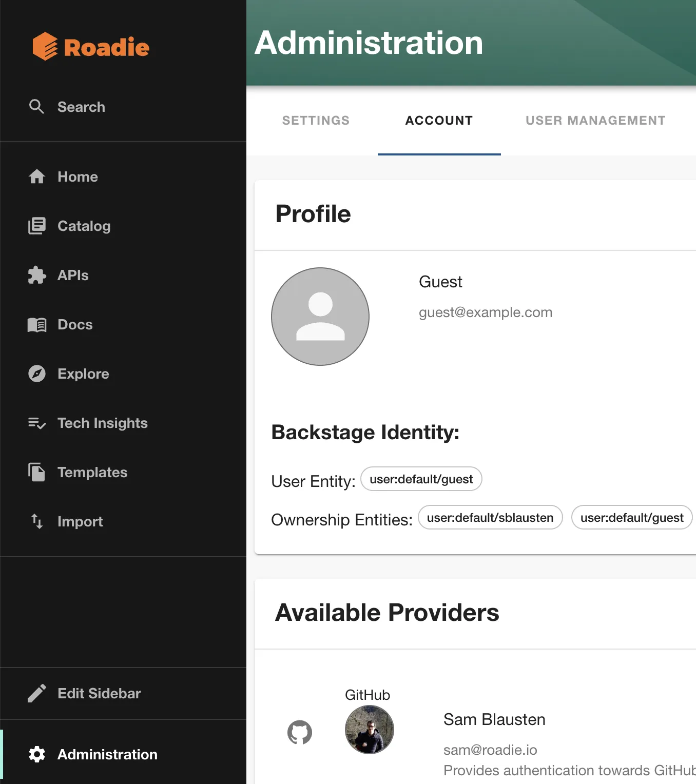Open Docs using the book icon

(x=36, y=324)
